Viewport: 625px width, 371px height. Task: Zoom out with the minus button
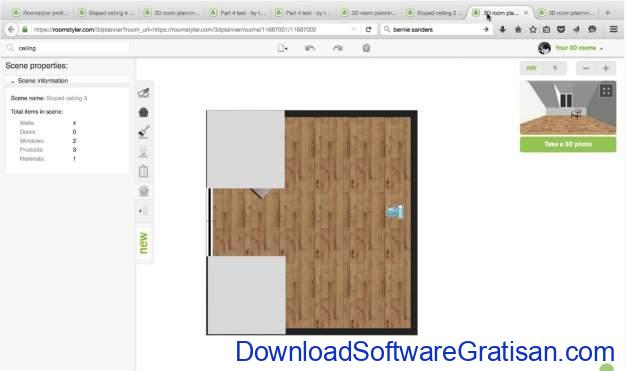[x=586, y=68]
